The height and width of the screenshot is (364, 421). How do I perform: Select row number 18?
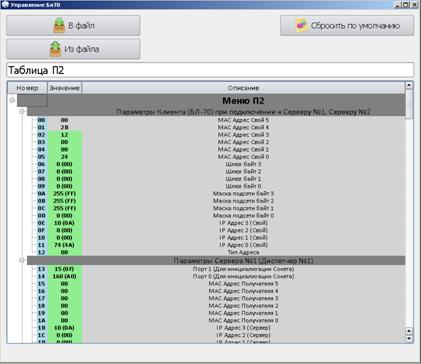coord(41,305)
